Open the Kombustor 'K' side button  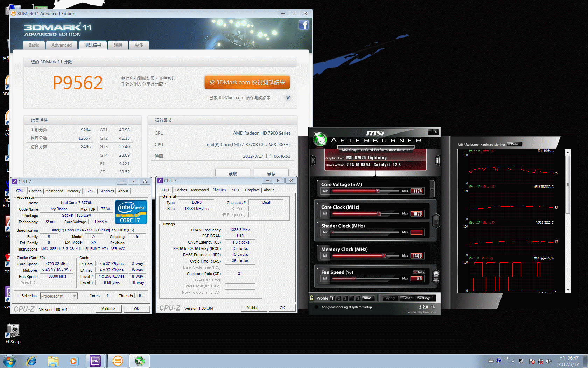[x=313, y=161]
